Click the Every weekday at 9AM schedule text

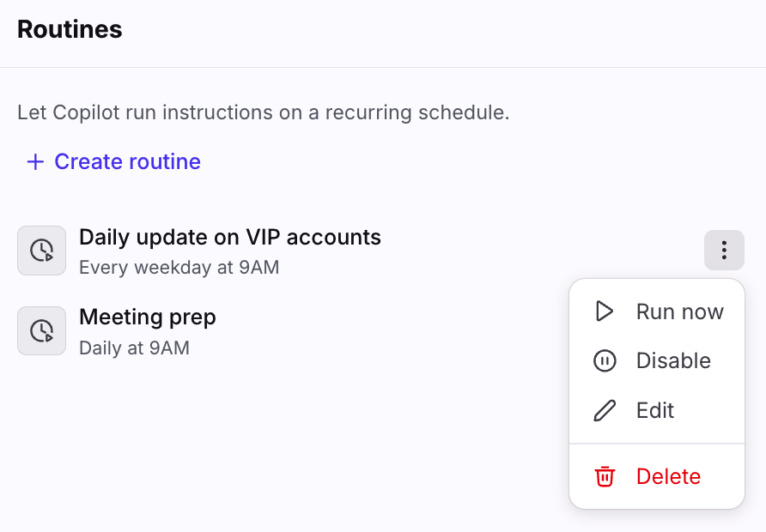pos(179,268)
